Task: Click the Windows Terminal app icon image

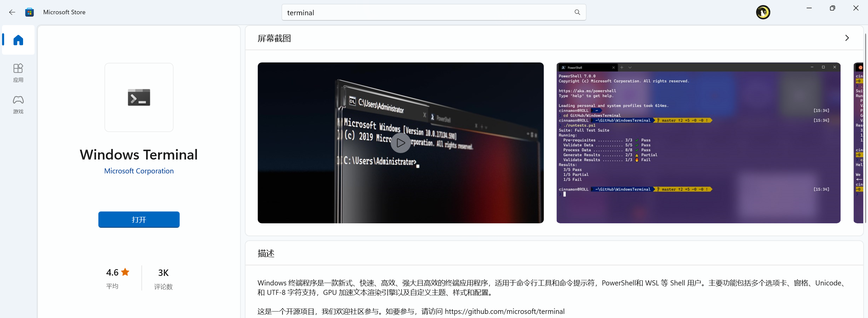Action: pos(138,97)
